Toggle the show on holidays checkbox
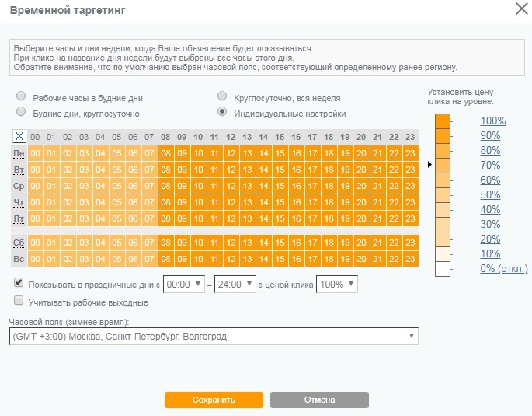532x416 pixels. [x=19, y=284]
